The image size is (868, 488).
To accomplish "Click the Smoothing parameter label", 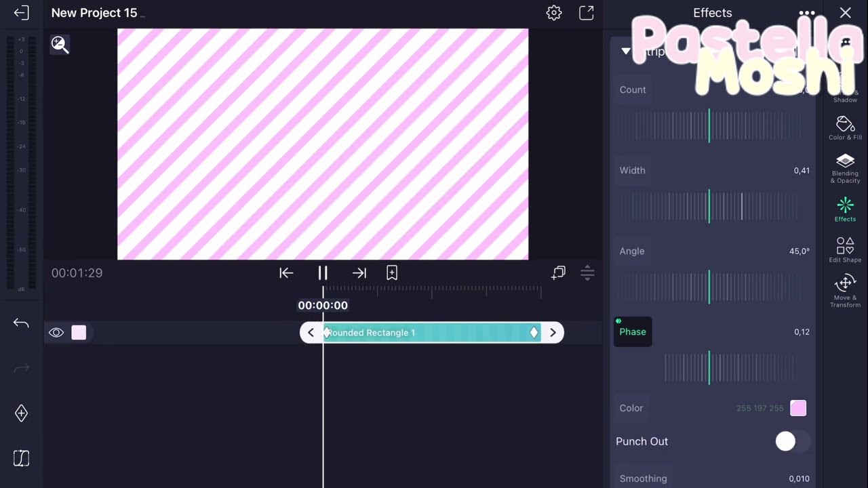I will pyautogui.click(x=643, y=479).
